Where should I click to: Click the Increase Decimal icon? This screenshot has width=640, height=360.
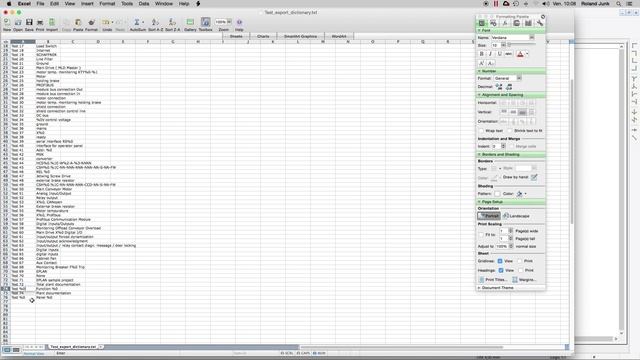[499, 87]
